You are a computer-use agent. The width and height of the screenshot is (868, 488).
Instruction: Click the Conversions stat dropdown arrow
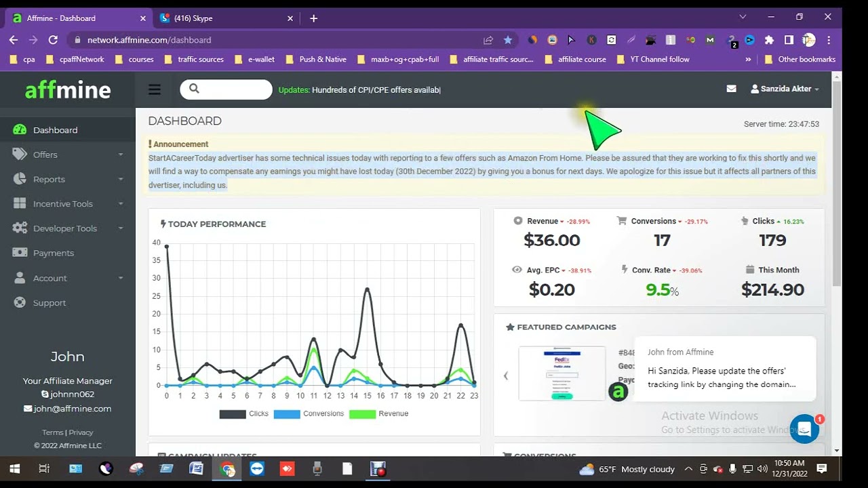click(x=680, y=222)
